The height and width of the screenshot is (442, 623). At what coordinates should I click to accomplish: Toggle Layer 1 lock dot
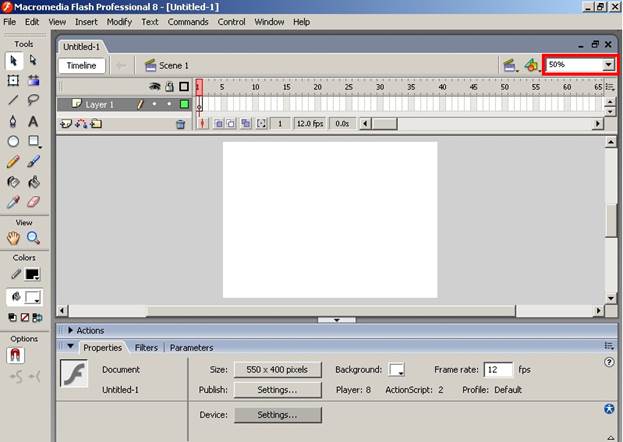pos(170,104)
